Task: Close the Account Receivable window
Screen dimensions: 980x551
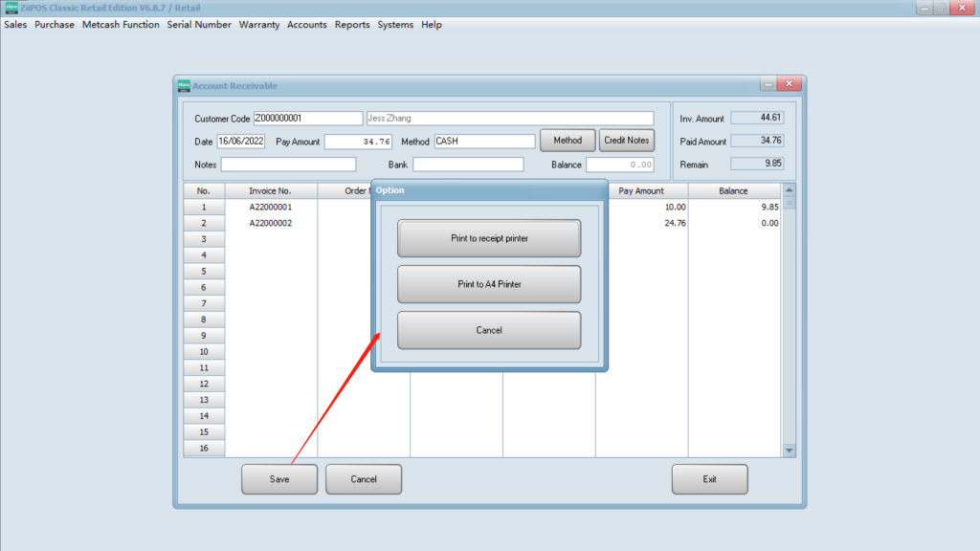Action: tap(790, 84)
